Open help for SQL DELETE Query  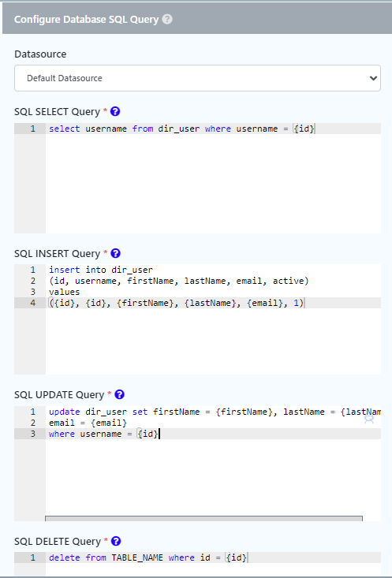(x=116, y=541)
